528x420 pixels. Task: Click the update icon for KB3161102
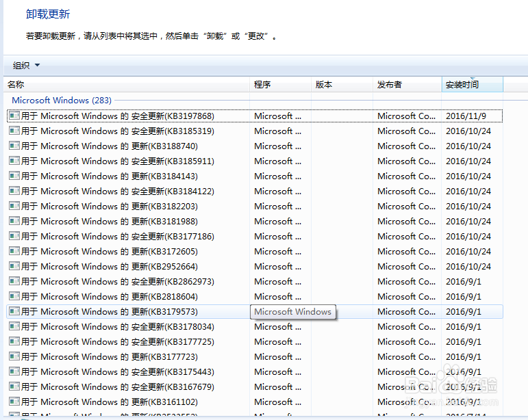(14, 402)
